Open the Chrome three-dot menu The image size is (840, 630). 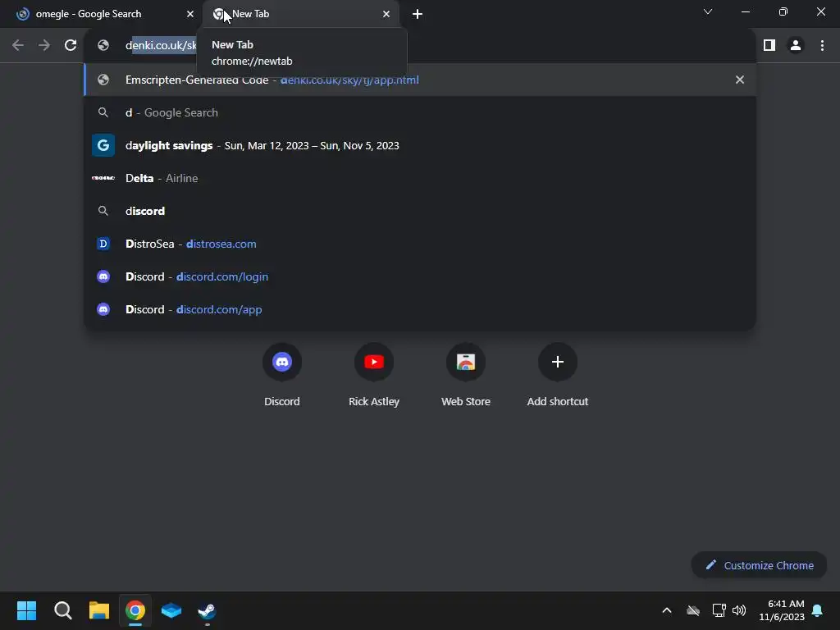point(822,46)
